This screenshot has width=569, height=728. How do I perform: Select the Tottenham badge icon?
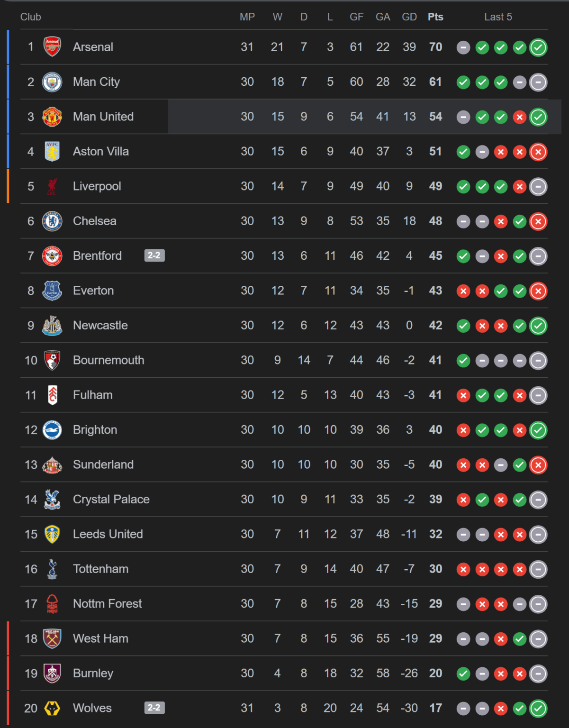pyautogui.click(x=52, y=569)
